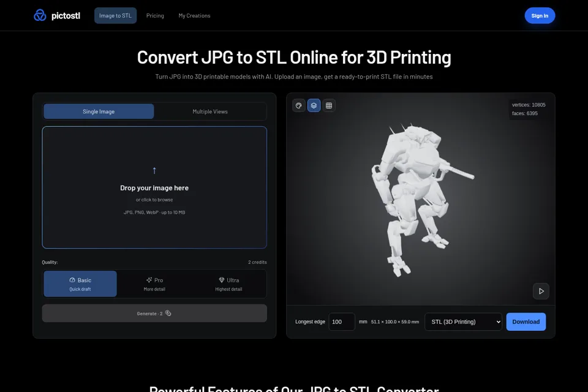Click the "2 credits" label
The height and width of the screenshot is (392, 588).
coord(257,262)
